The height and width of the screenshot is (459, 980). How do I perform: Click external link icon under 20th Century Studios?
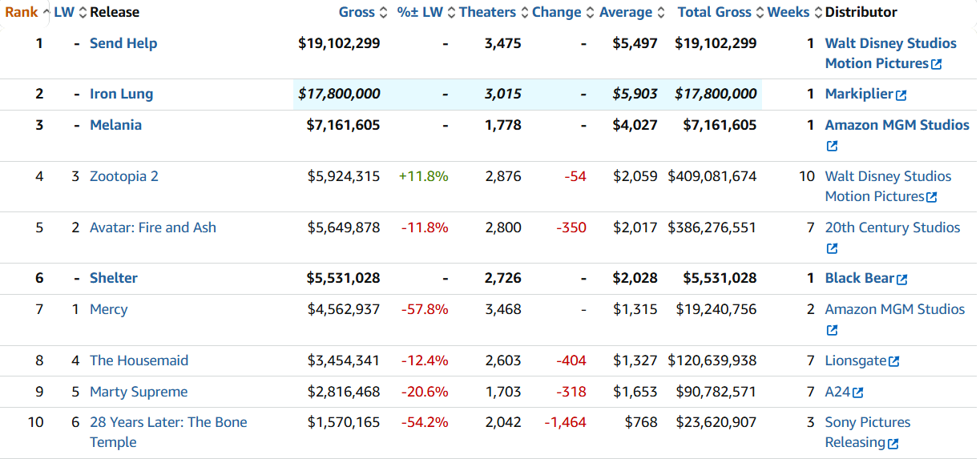tap(832, 249)
